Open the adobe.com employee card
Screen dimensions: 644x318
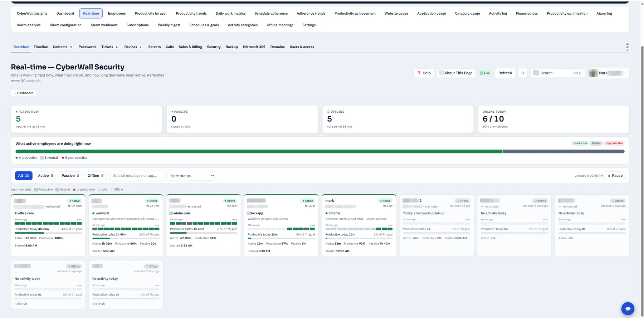pyautogui.click(x=203, y=225)
